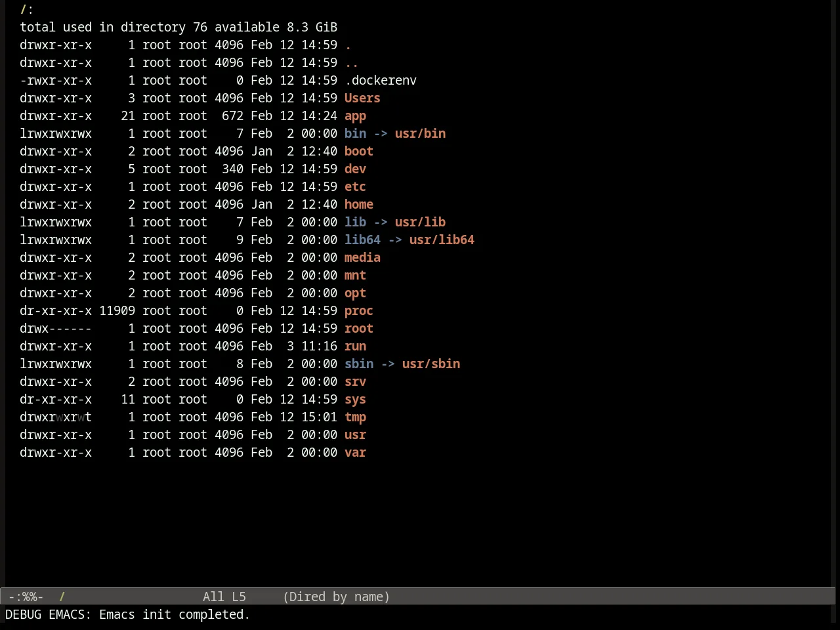
Task: Click the root directory name
Action: tap(359, 329)
